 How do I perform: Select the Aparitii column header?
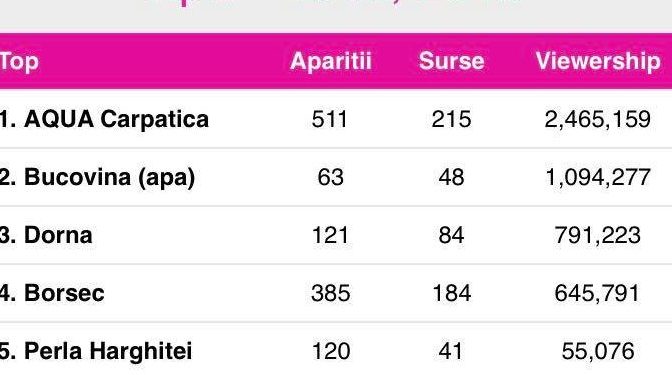(x=330, y=61)
